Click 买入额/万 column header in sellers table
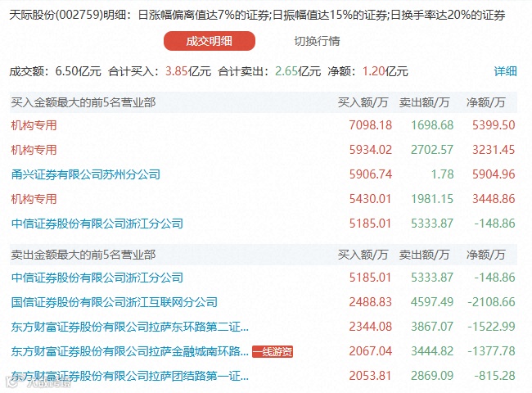This screenshot has height=393, width=532. click(x=363, y=255)
